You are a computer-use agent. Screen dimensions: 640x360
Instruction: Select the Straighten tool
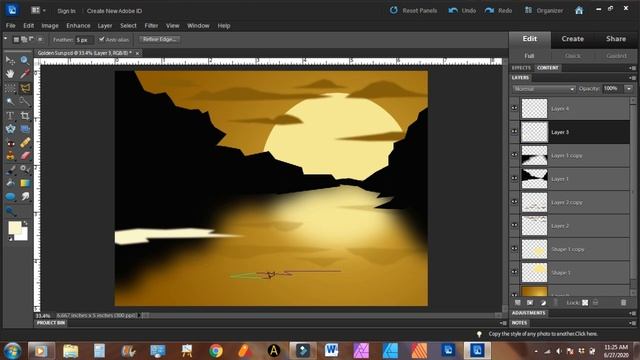click(x=25, y=129)
